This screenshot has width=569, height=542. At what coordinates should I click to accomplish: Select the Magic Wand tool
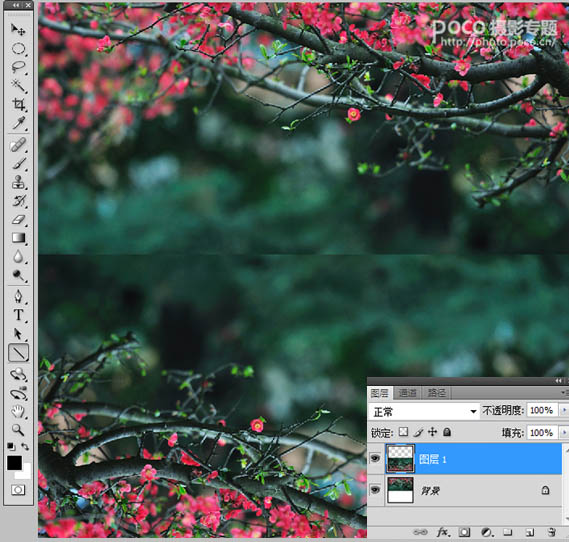click(x=18, y=86)
